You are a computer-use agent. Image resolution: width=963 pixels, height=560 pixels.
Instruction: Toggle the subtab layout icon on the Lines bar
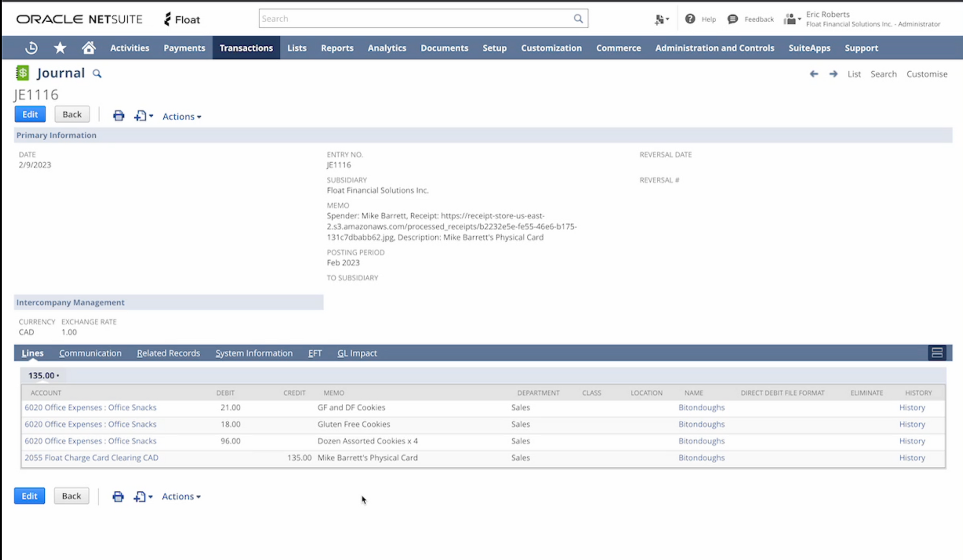pos(937,352)
